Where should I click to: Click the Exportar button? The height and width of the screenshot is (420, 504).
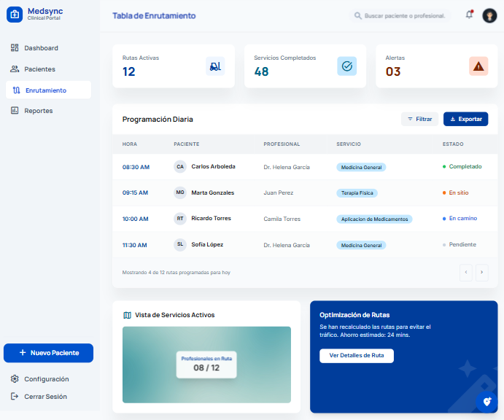click(x=465, y=119)
